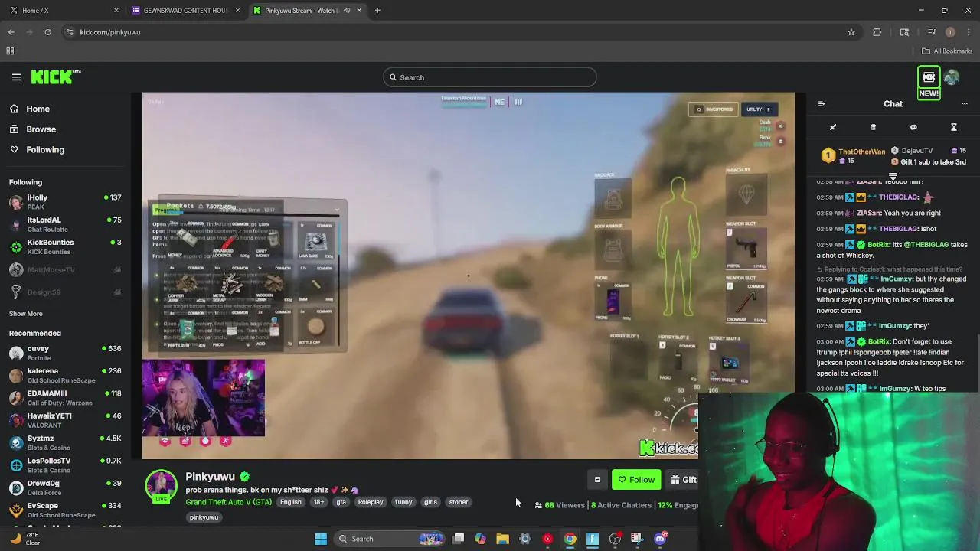Open a new browser tab
The height and width of the screenshot is (551, 980).
377,11
